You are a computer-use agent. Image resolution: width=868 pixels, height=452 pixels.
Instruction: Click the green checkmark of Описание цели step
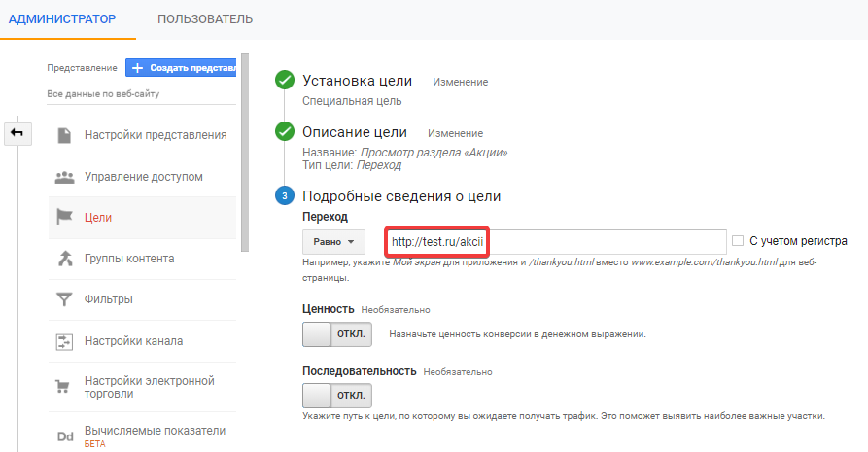(x=285, y=132)
